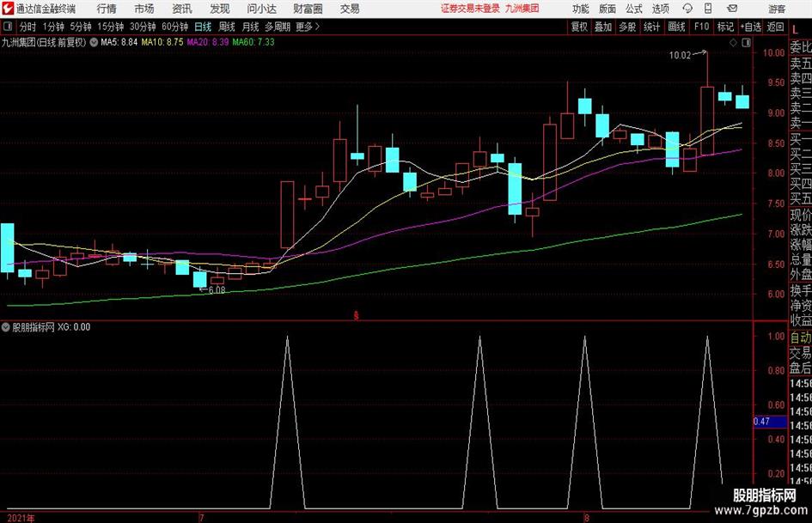Open the mobile phone icon in title bar
This screenshot has height=523, width=812.
point(708,9)
